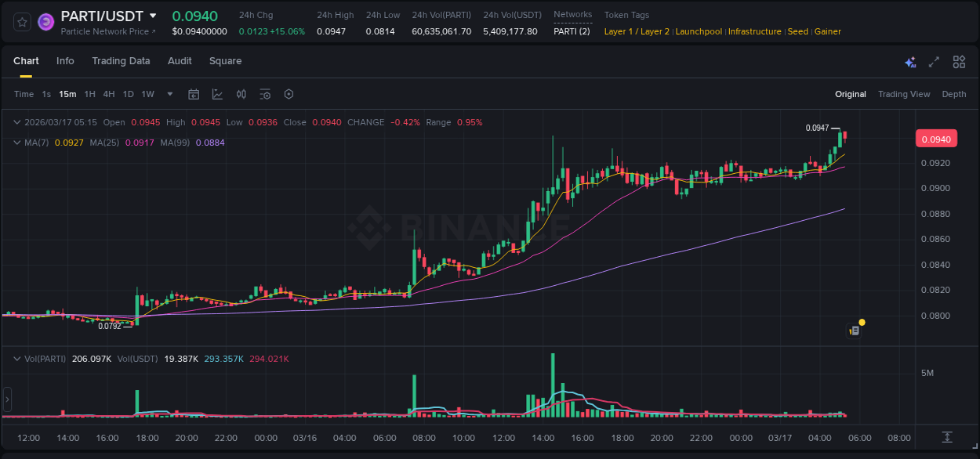Select the 1D timeframe
Screen dimensions: 980x459
click(x=127, y=94)
